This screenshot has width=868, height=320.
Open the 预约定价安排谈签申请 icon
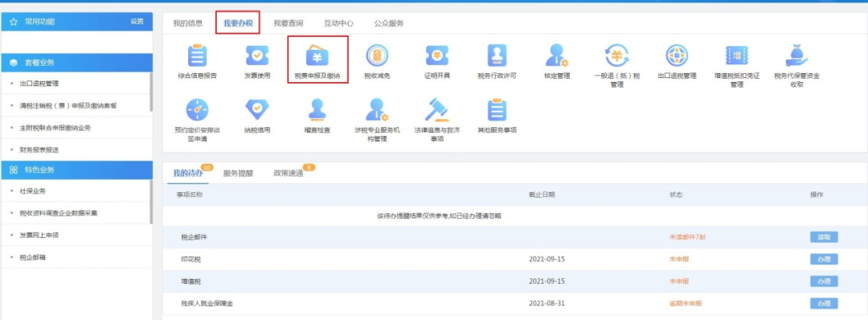point(197,110)
